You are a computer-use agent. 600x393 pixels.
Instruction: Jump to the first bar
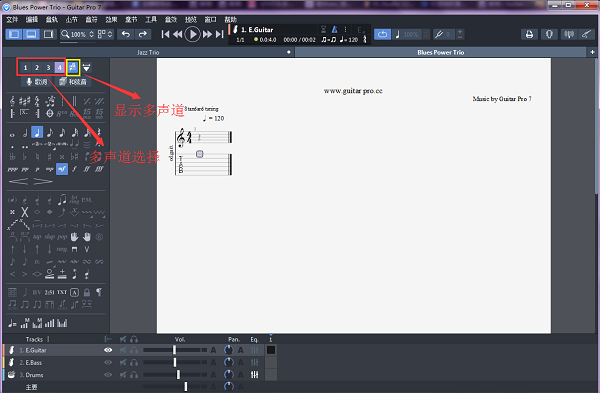pos(165,34)
